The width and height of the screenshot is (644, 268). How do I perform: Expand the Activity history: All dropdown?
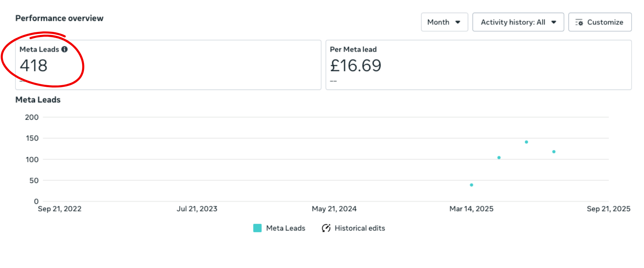[518, 22]
